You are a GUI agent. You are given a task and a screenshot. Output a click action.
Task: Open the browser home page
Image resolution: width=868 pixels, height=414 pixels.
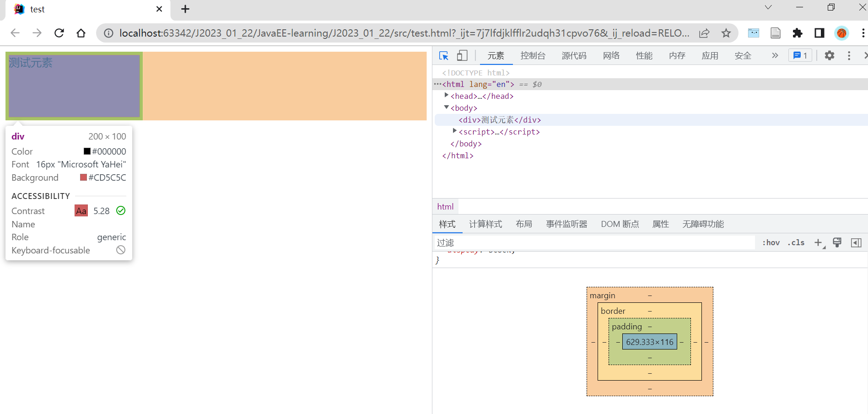coord(81,33)
